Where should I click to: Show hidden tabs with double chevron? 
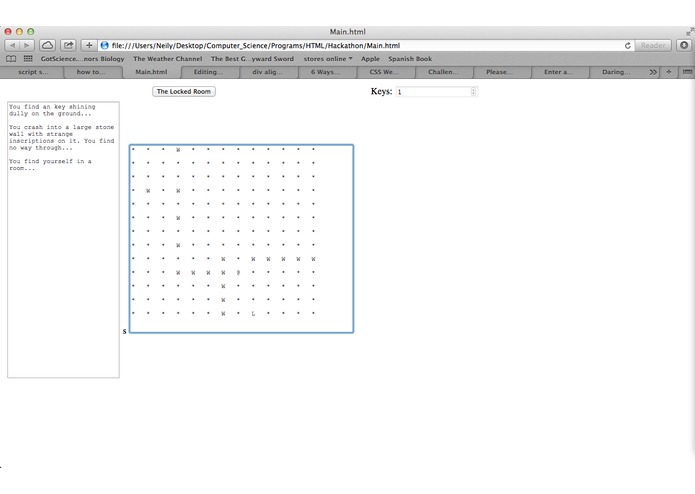653,72
